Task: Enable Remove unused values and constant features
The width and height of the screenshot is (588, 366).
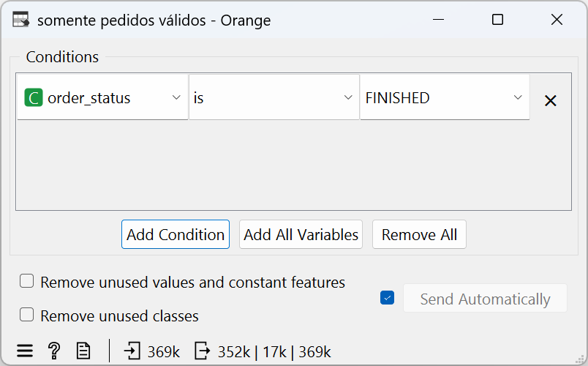Action: (x=26, y=281)
